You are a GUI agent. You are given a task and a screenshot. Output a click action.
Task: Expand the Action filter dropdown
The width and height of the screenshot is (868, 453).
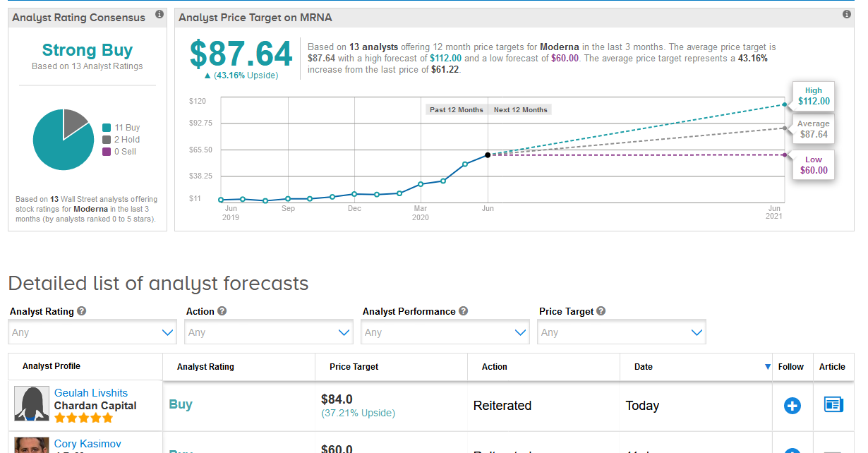269,332
